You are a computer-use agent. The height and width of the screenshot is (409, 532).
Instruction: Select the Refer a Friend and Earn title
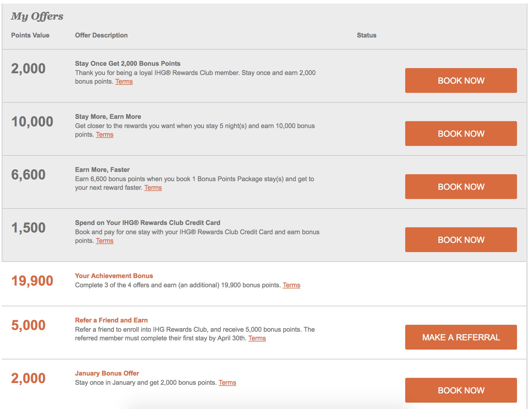111,320
